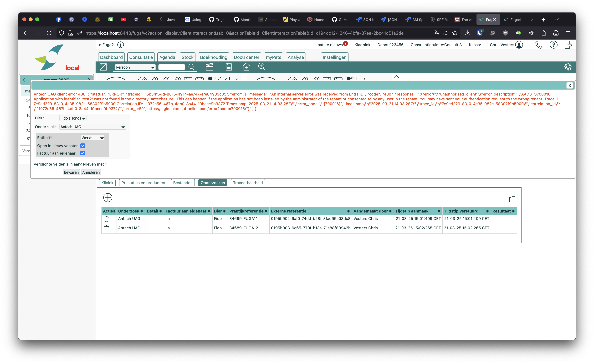Open the clipboard icon in toolbar
This screenshot has height=364, width=594.
(x=229, y=67)
